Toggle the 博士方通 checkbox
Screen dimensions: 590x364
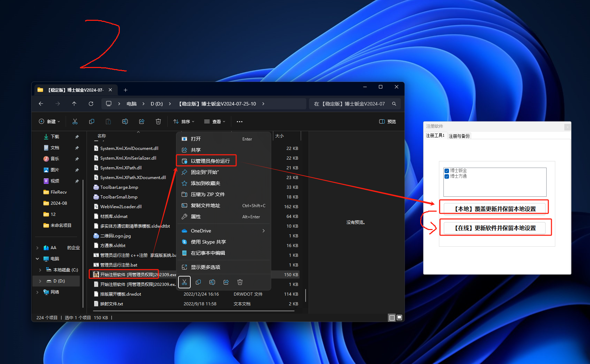447,176
